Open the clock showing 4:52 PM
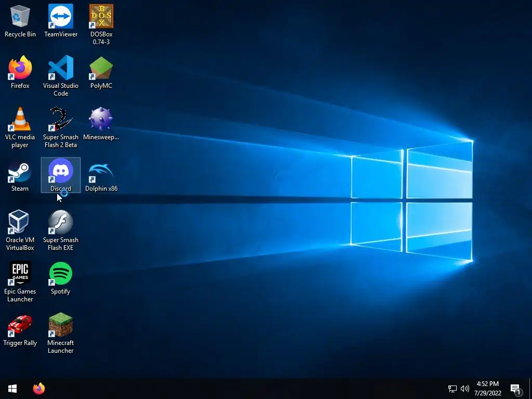Image resolution: width=532 pixels, height=399 pixels. (x=487, y=389)
